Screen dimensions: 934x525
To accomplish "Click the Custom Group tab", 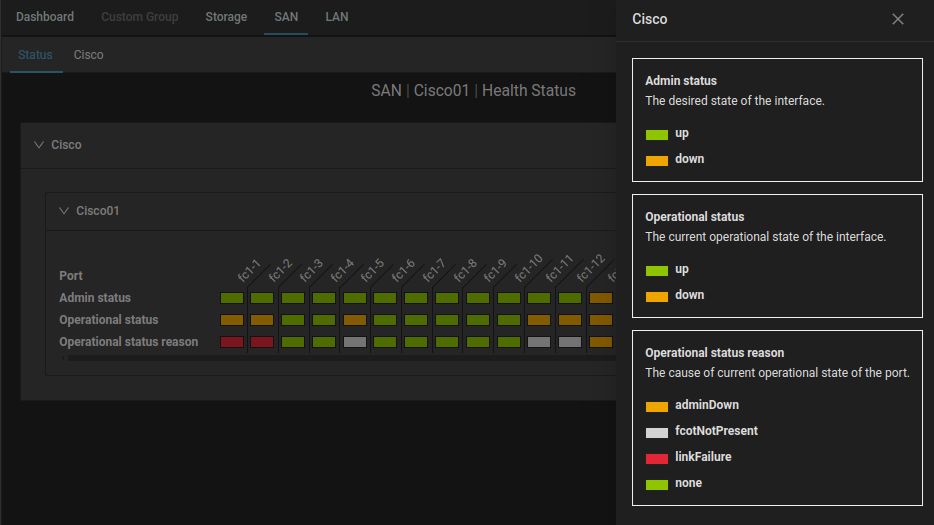I will 139,17.
